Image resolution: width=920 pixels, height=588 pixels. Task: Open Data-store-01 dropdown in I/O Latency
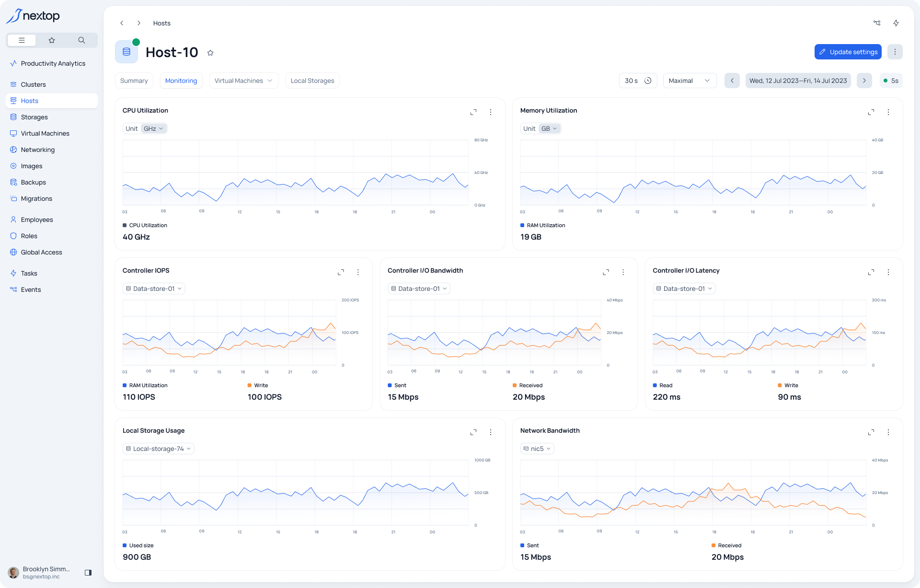[x=684, y=288]
